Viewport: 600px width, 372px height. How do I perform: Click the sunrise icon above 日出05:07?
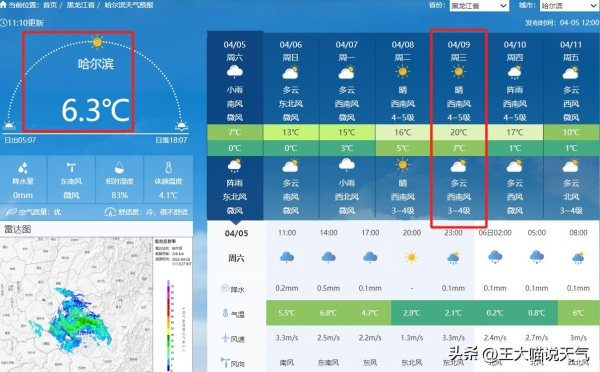click(x=9, y=125)
